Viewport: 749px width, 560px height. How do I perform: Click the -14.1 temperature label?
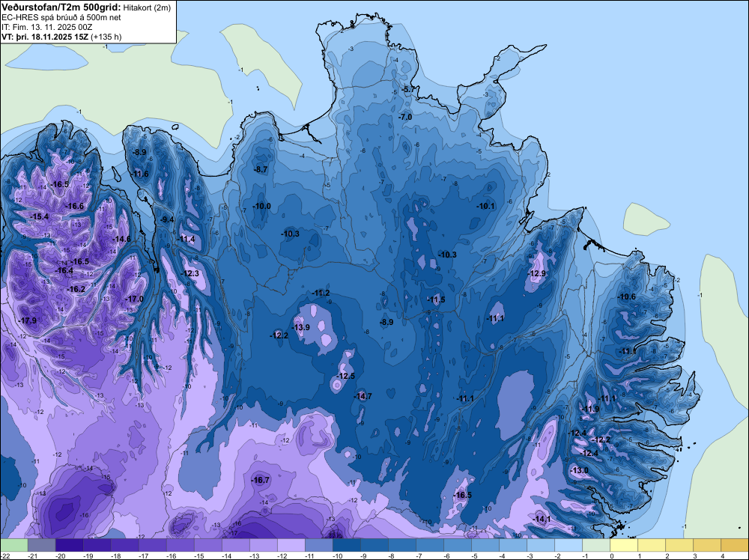pyautogui.click(x=542, y=519)
